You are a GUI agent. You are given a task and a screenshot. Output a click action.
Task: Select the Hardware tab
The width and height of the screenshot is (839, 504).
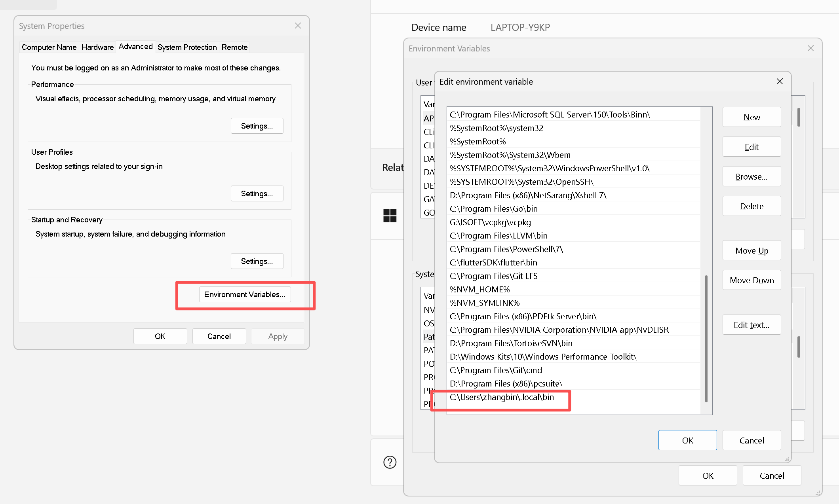click(x=97, y=47)
